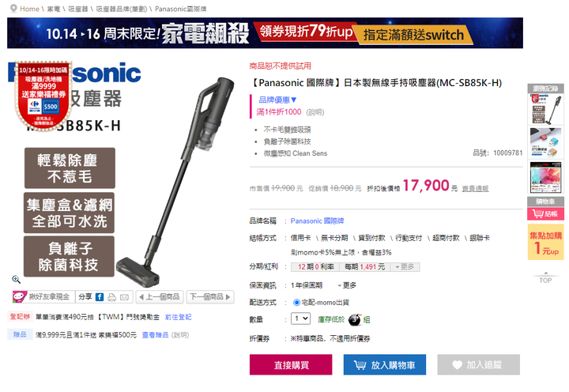Open the quantity dropdown
Screen dimensions: 569x392
(x=301, y=318)
